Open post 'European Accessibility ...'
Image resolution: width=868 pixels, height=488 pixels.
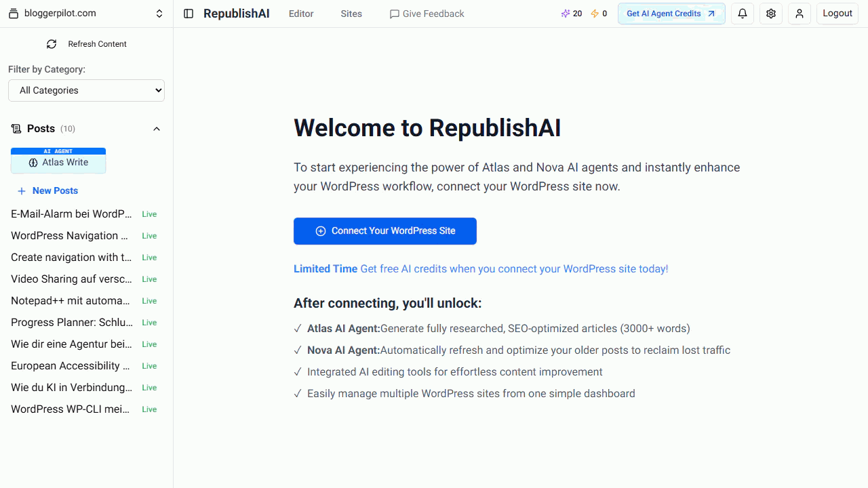(x=71, y=366)
